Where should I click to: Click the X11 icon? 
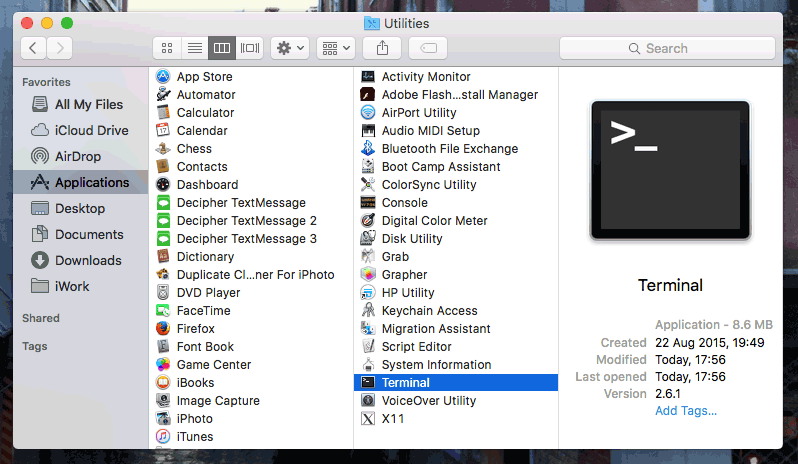tap(367, 419)
